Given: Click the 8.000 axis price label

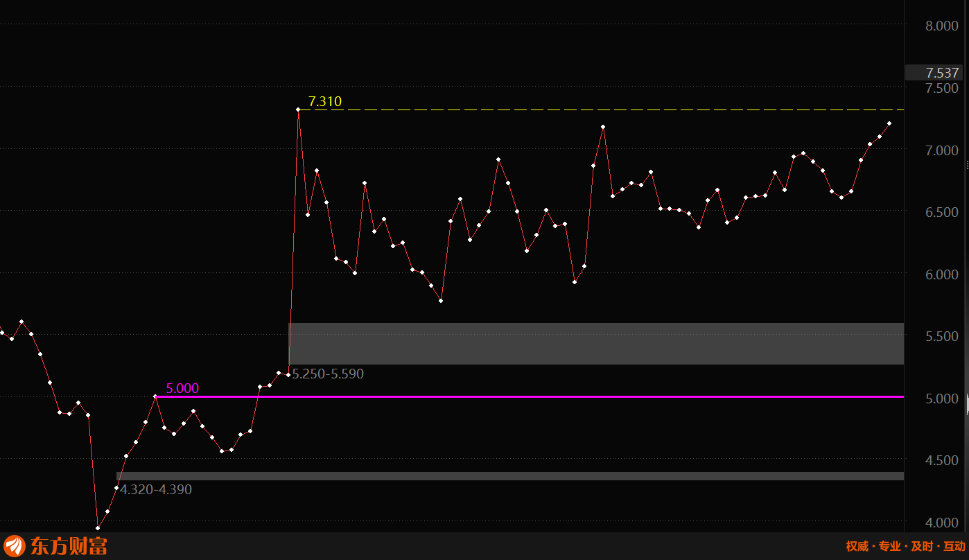Looking at the screenshot, I should pos(942,26).
